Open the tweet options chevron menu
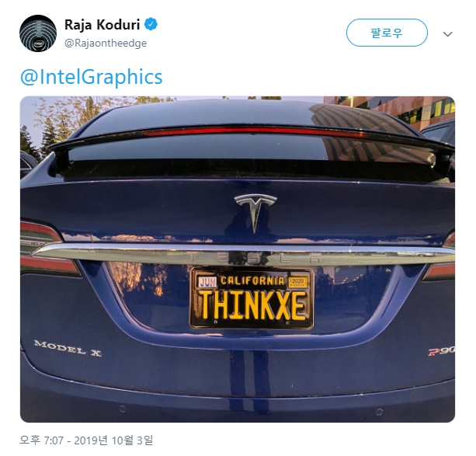476x456 pixels. tap(448, 33)
